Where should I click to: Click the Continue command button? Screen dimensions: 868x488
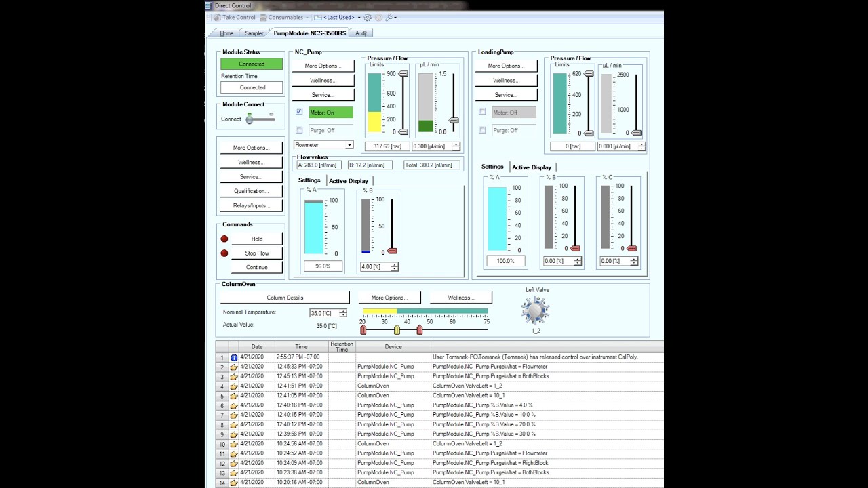coord(257,267)
